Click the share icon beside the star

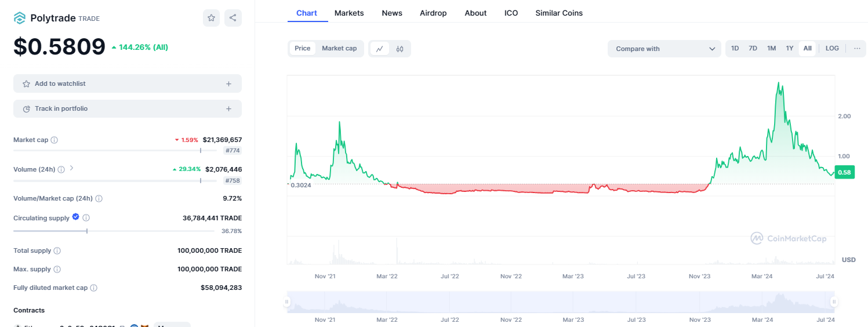(233, 18)
